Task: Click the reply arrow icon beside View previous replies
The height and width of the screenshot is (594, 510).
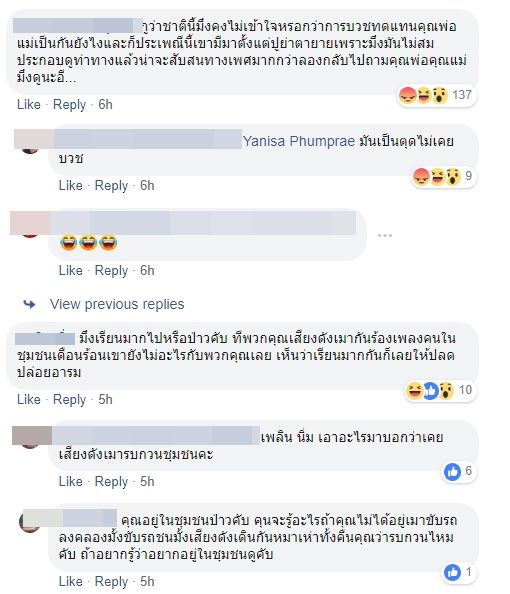Action: tap(30, 304)
